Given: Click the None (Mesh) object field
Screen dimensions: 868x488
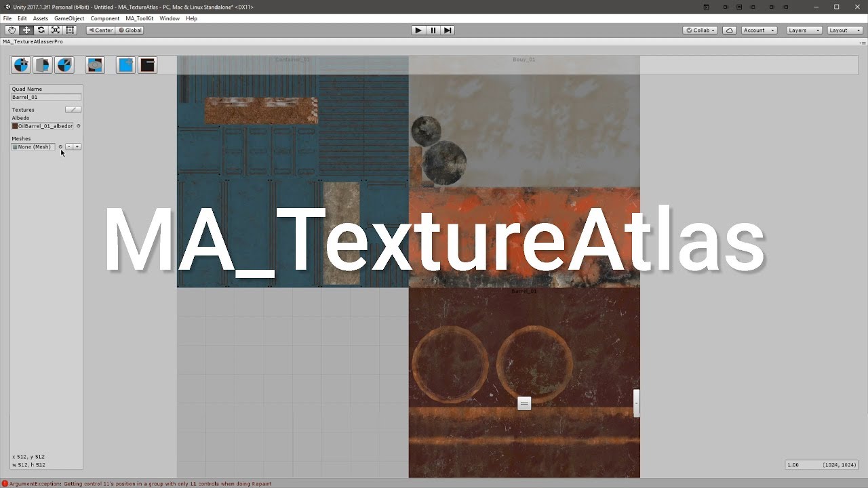Looking at the screenshot, I should click(x=33, y=146).
